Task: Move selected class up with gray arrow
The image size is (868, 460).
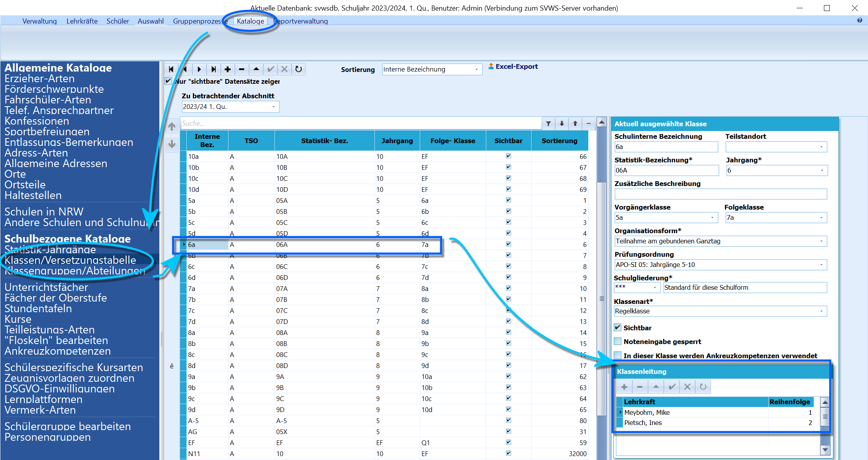Action: [x=172, y=127]
